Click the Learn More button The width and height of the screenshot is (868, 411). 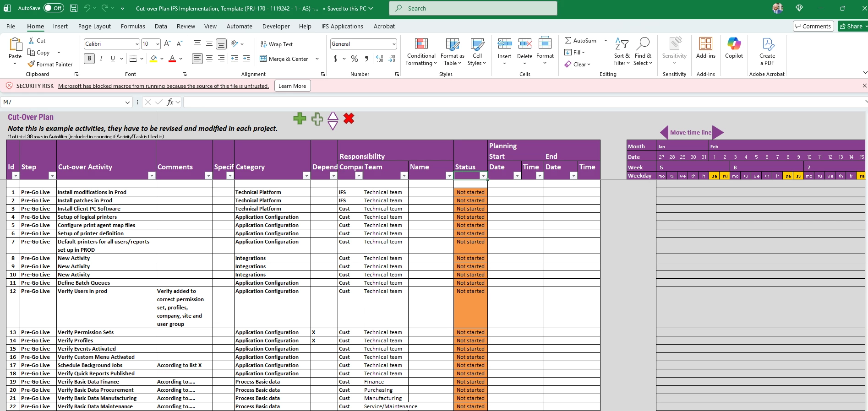coord(292,86)
